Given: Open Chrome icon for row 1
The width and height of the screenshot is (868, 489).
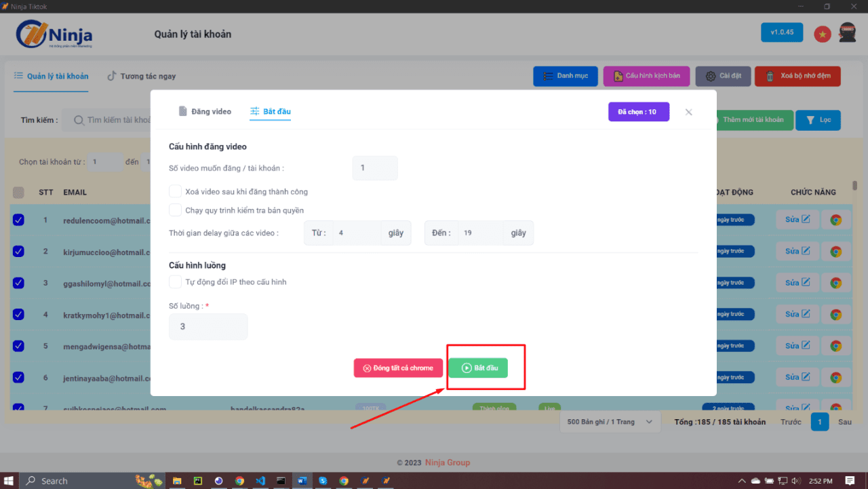Looking at the screenshot, I should (x=836, y=220).
